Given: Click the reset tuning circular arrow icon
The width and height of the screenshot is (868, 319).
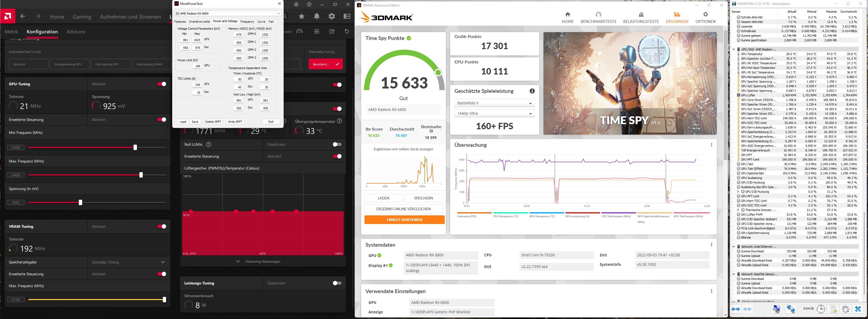Looking at the screenshot, I should pyautogui.click(x=347, y=31).
